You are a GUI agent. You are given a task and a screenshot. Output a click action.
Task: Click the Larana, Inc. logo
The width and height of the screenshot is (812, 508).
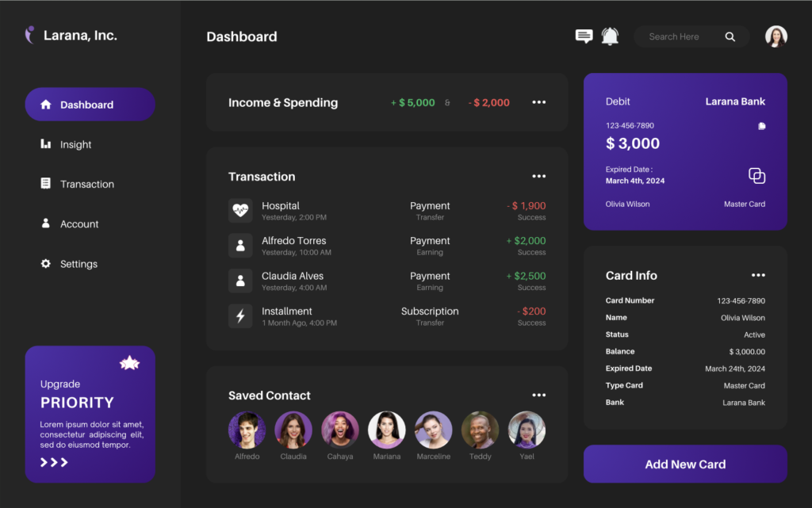[30, 35]
